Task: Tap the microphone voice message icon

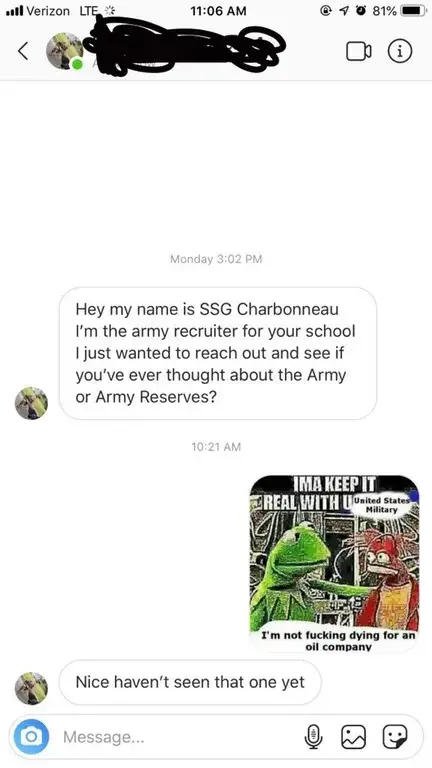Action: (312, 737)
